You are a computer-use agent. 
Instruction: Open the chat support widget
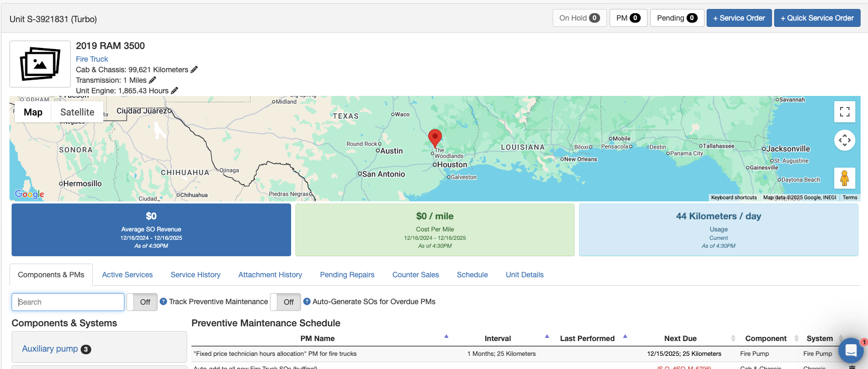click(x=851, y=350)
